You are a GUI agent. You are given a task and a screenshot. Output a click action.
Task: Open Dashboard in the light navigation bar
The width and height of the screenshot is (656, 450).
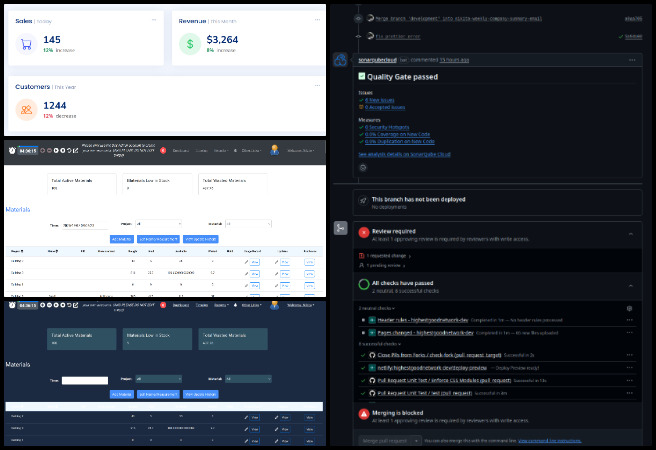(181, 150)
